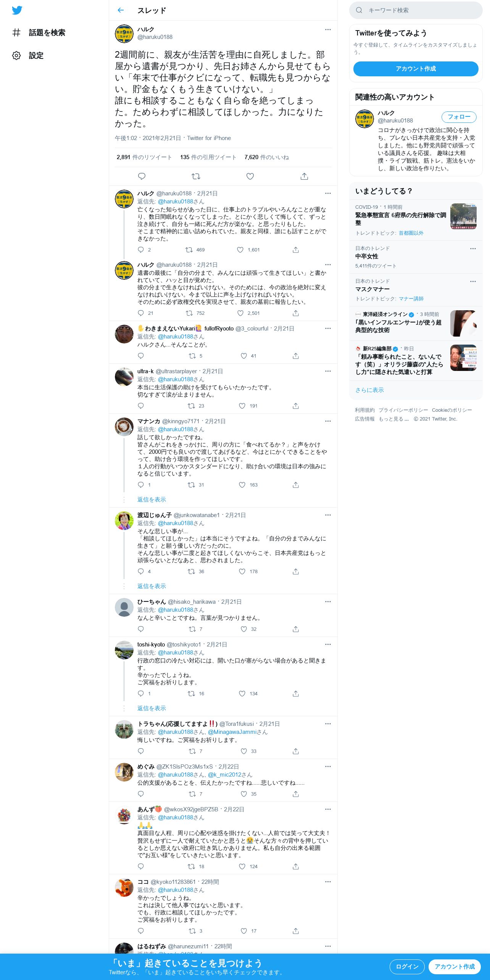This screenshot has width=490, height=980.
Task: Like the main tweet with the heart
Action: [x=250, y=176]
